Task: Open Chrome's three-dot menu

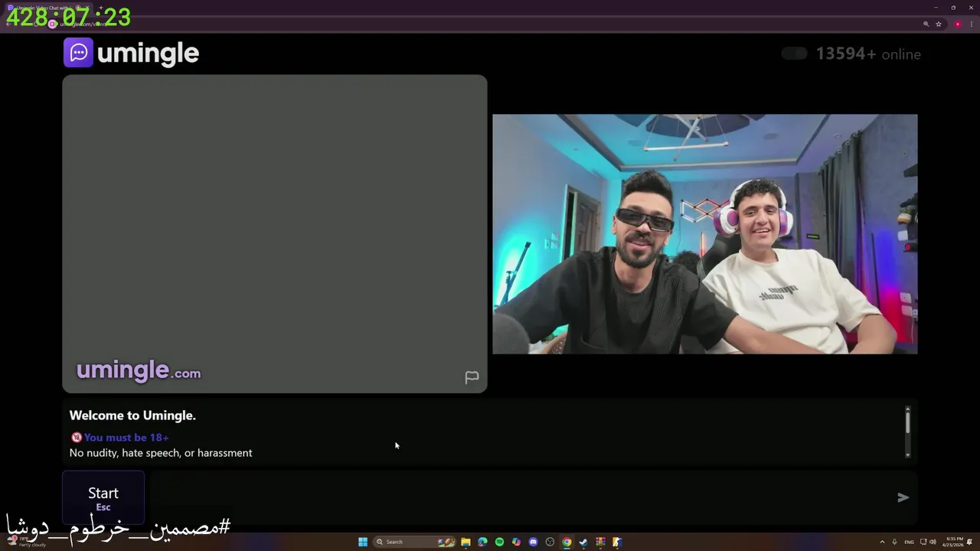Action: click(971, 24)
